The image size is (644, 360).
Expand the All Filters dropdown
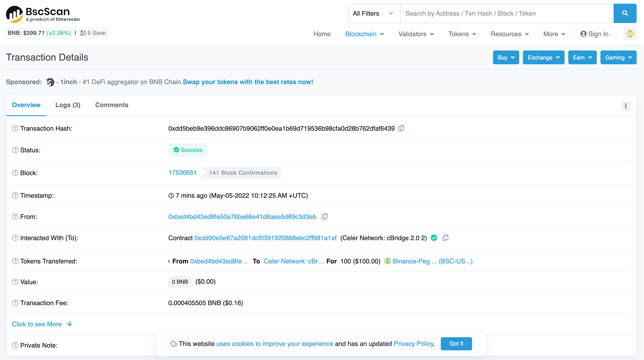374,13
